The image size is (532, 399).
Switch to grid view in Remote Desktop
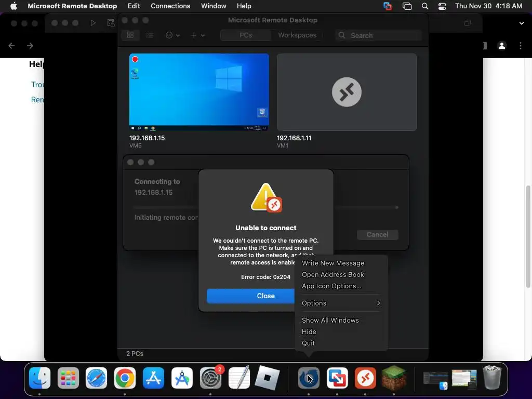130,35
